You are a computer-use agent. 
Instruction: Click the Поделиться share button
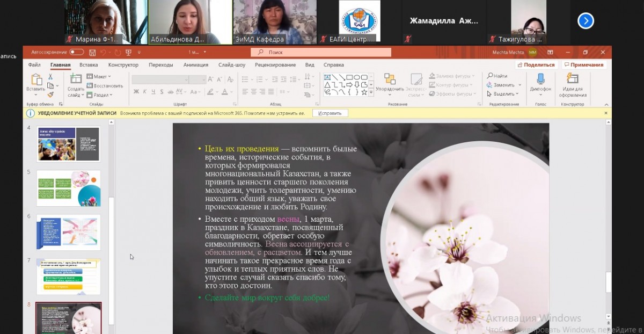[536, 65]
